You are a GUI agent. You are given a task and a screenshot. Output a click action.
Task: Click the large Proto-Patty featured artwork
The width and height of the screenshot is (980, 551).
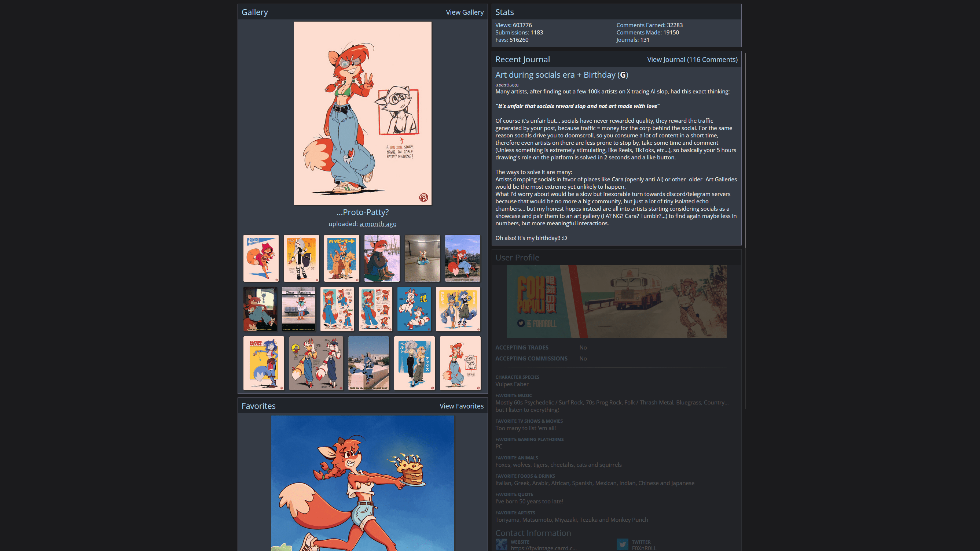(362, 113)
